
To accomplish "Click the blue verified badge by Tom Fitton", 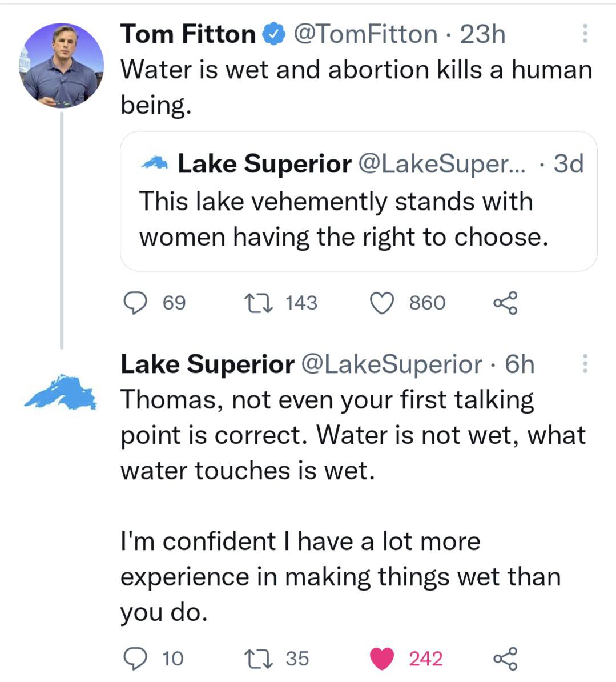I will click(273, 34).
